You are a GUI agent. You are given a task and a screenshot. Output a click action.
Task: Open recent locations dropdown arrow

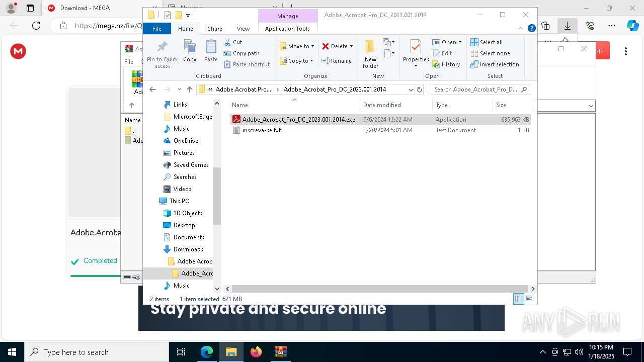point(180,89)
